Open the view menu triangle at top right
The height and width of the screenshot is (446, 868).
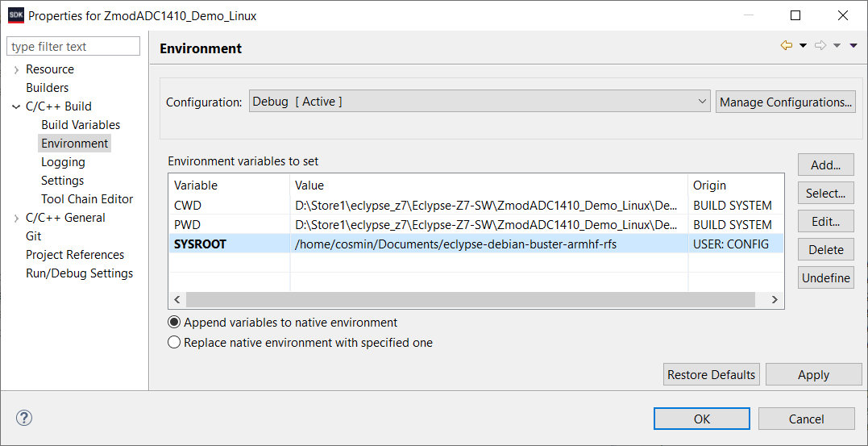click(853, 46)
